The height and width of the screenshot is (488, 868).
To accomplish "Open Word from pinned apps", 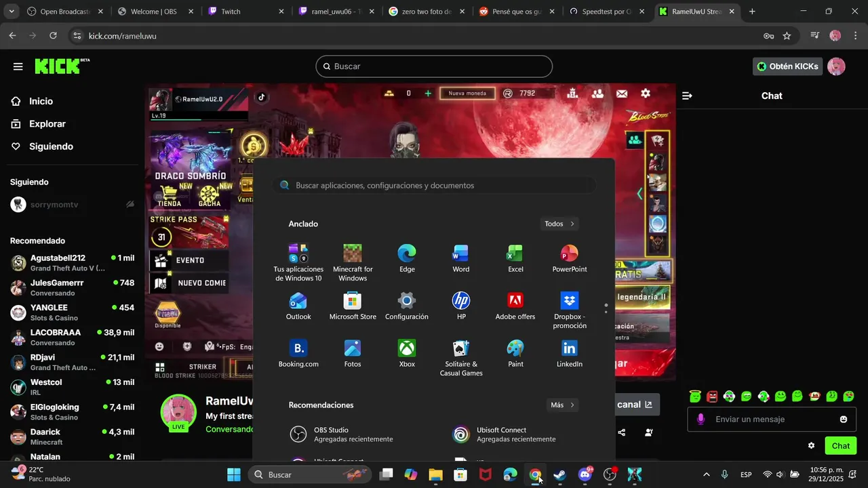I will [x=461, y=258].
